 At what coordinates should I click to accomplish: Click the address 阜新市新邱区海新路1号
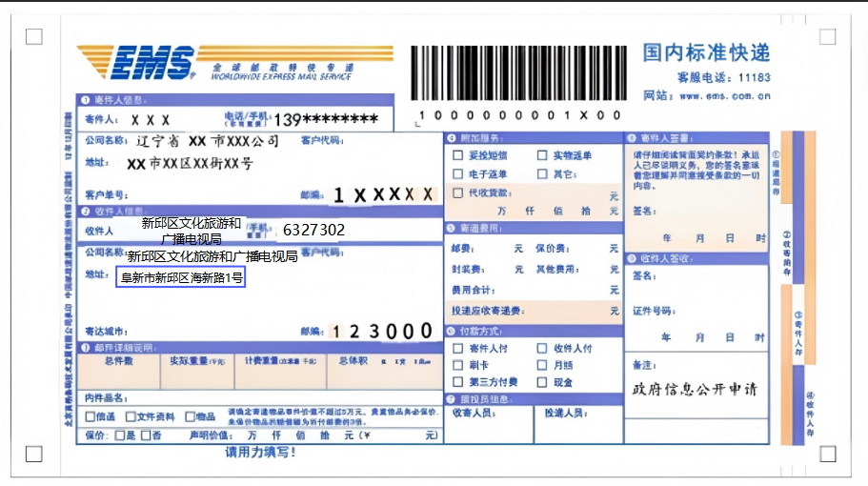(x=180, y=277)
